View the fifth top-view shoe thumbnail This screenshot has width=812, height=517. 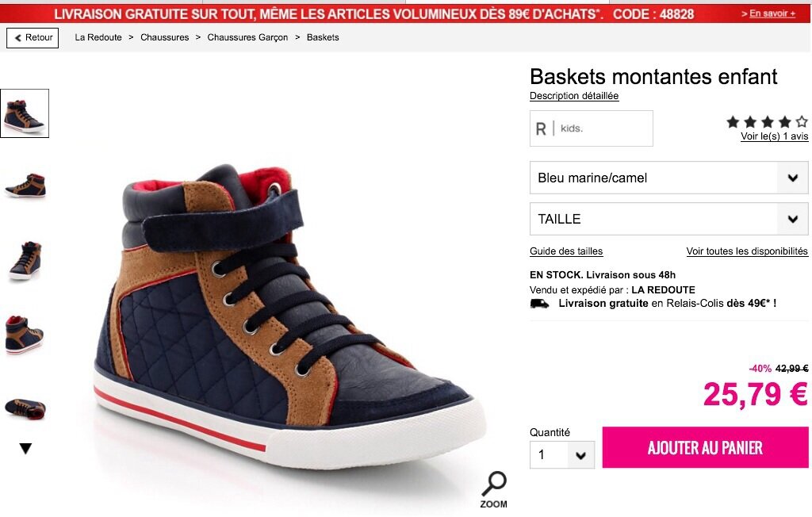(x=25, y=408)
